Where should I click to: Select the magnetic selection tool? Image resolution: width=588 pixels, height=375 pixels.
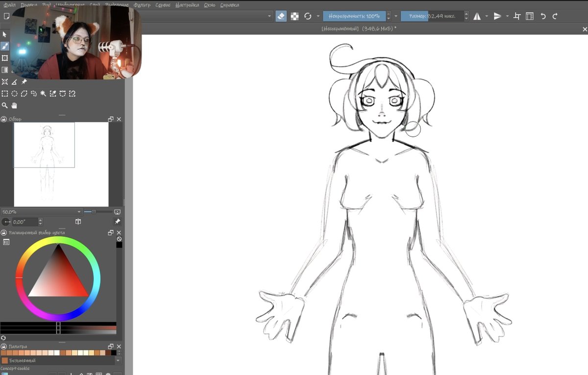click(72, 94)
